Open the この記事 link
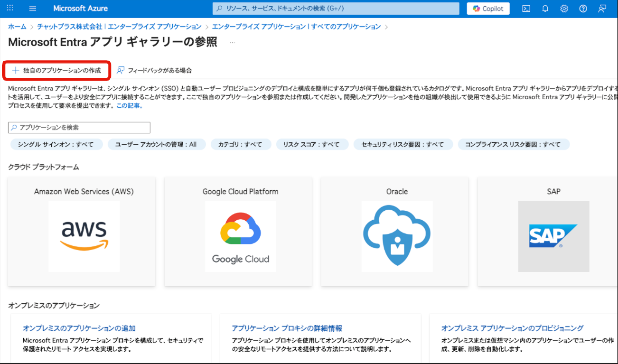 [x=129, y=106]
